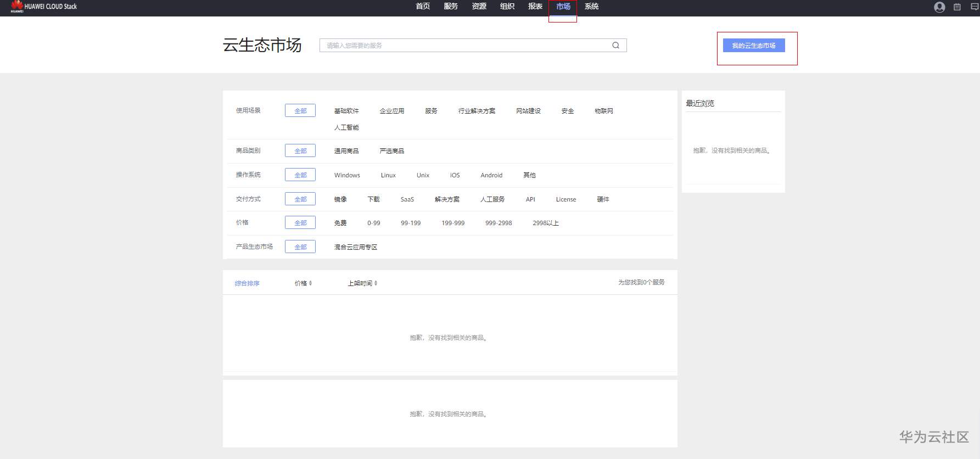This screenshot has width=980, height=459.
Task: Click the 操作系统 row label
Action: [x=248, y=175]
